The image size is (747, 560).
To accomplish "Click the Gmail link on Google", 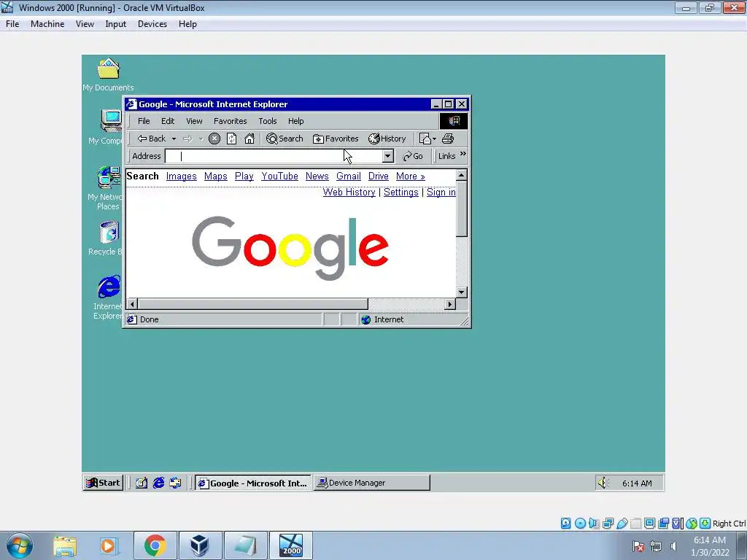I will (349, 176).
